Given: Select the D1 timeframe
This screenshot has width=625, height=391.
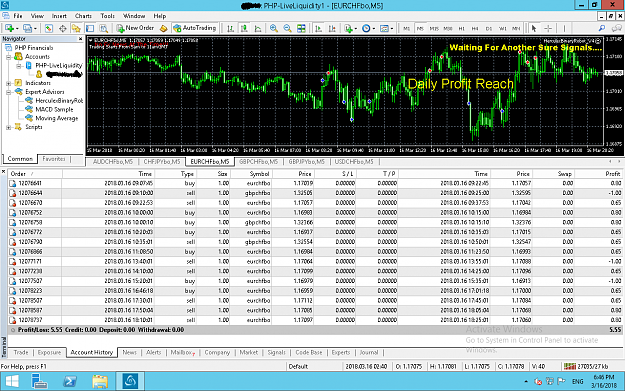Looking at the screenshot, I should [x=489, y=28].
